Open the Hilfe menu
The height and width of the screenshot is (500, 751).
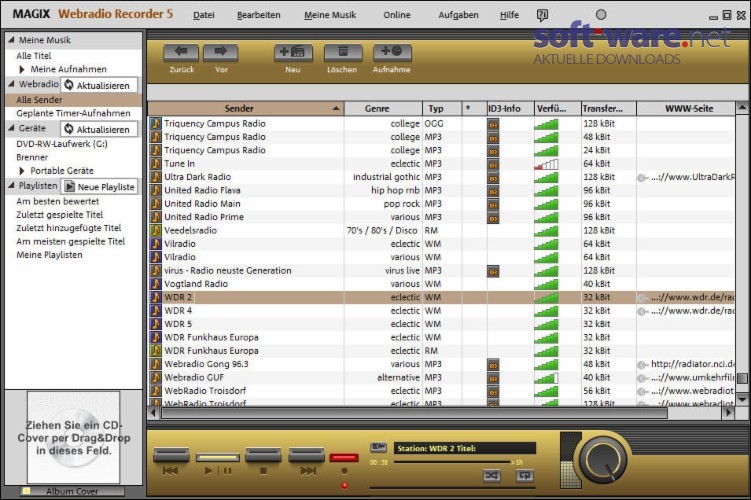pyautogui.click(x=509, y=15)
